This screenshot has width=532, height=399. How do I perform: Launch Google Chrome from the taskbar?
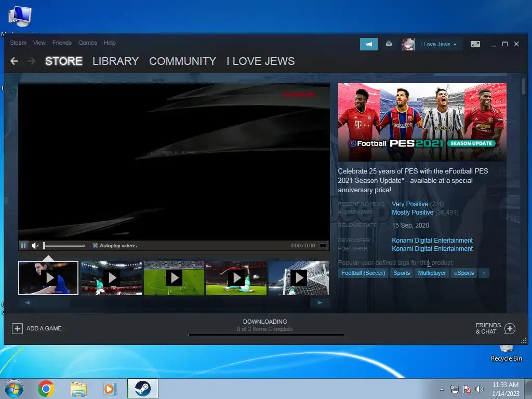pyautogui.click(x=46, y=389)
